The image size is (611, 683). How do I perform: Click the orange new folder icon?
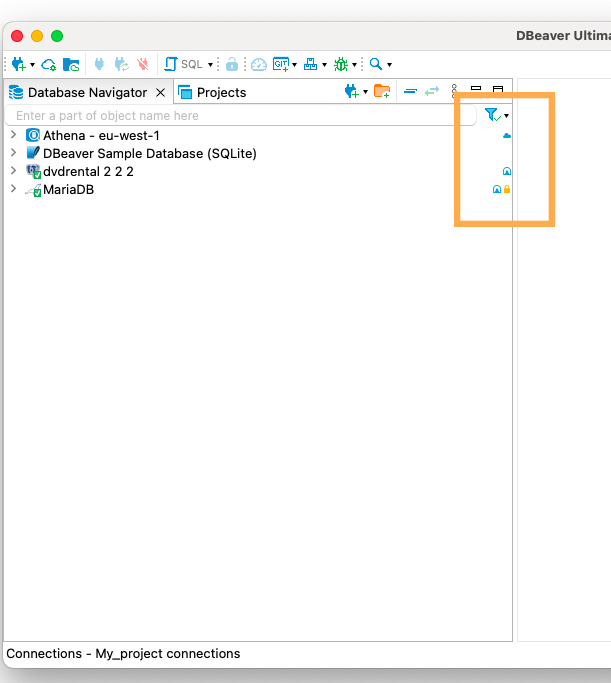(x=382, y=91)
